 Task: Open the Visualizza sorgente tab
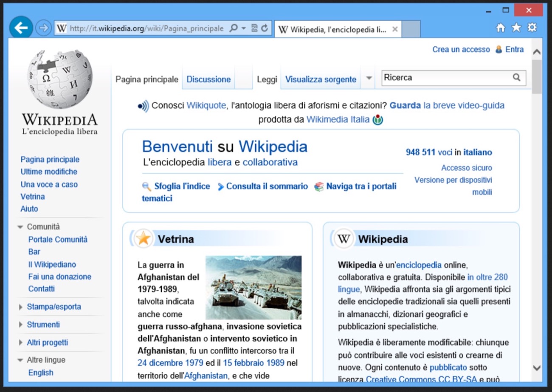pos(321,79)
